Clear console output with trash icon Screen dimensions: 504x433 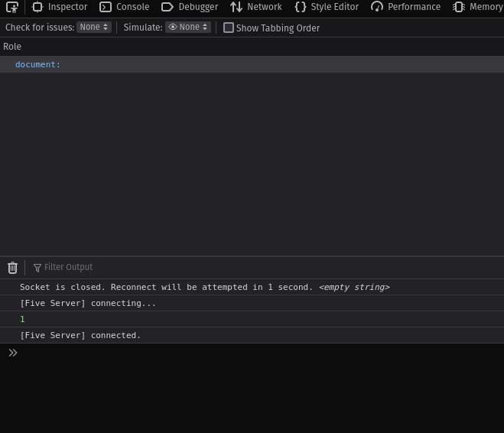pos(12,268)
